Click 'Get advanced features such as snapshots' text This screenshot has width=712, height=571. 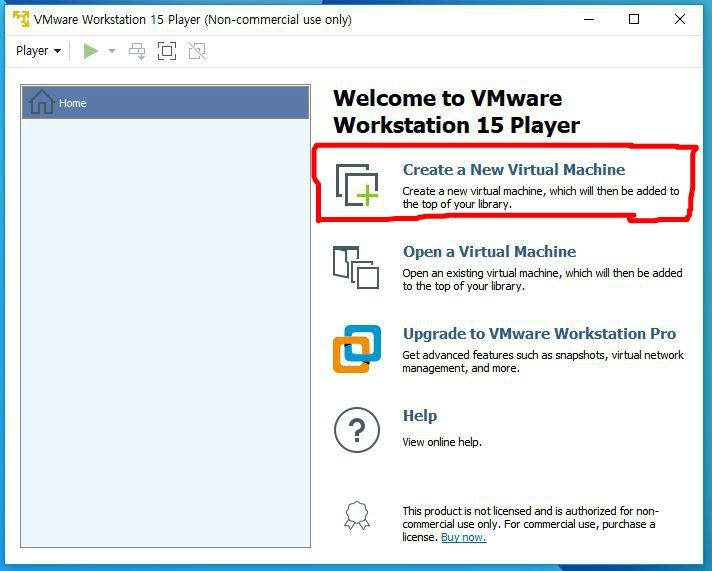point(504,355)
